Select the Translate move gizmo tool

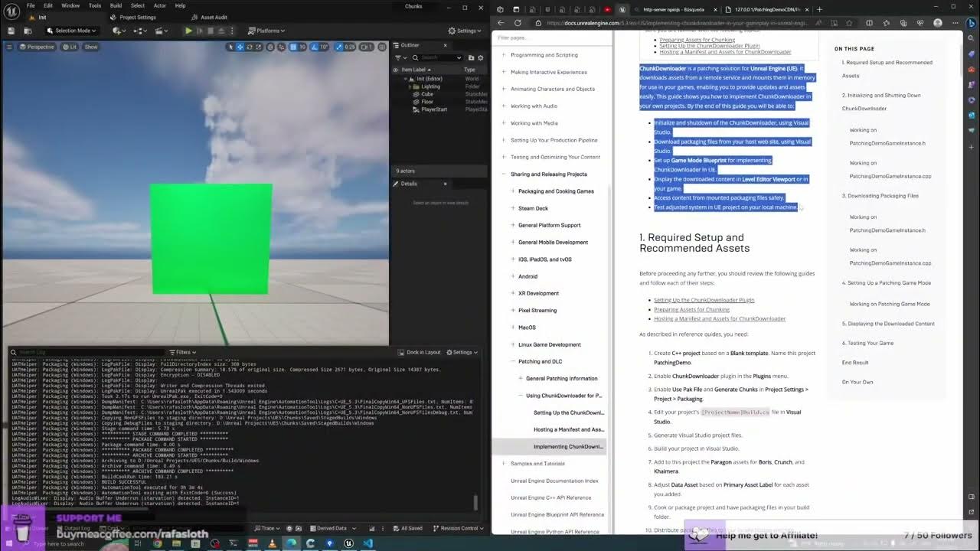pyautogui.click(x=240, y=47)
